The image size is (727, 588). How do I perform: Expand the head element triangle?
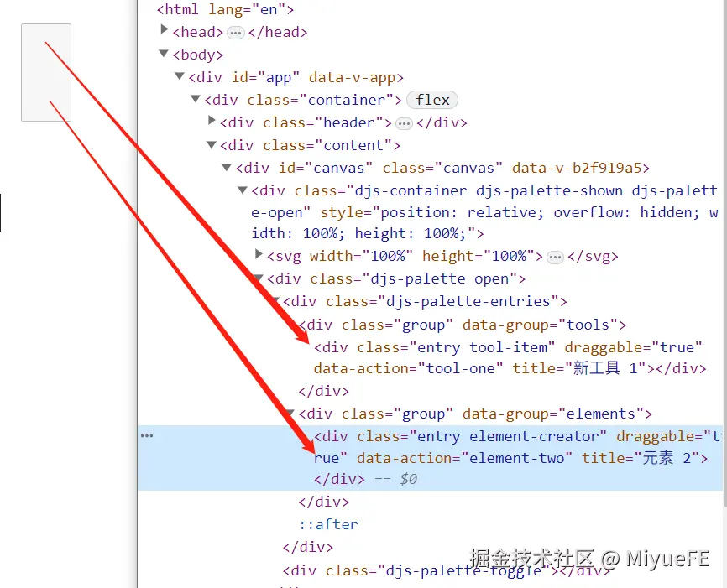point(165,29)
